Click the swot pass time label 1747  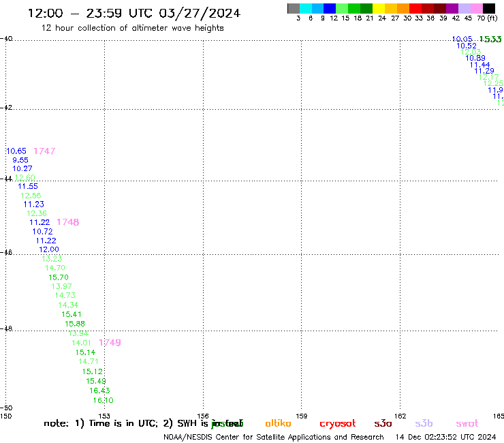(44, 151)
